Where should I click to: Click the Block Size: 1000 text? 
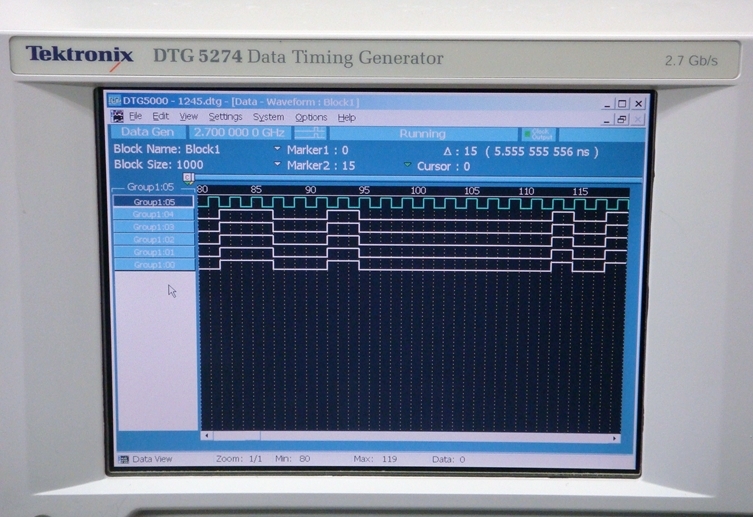pos(158,165)
